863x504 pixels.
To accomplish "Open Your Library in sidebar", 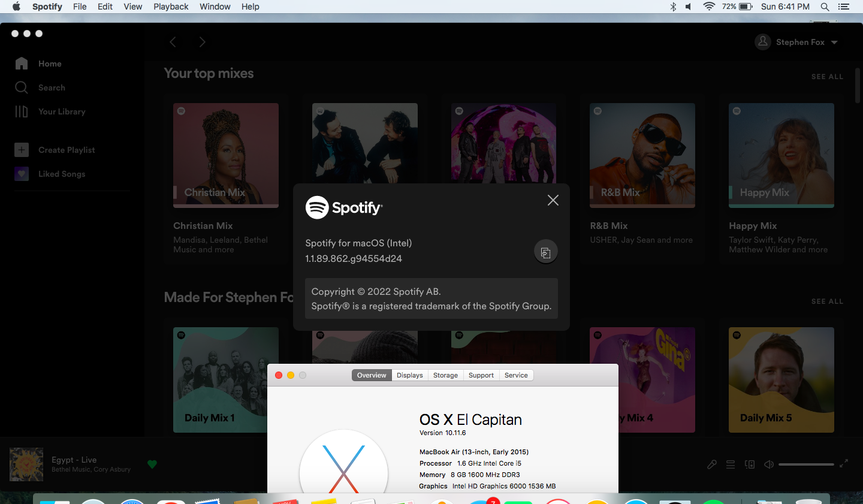I will [x=50, y=111].
